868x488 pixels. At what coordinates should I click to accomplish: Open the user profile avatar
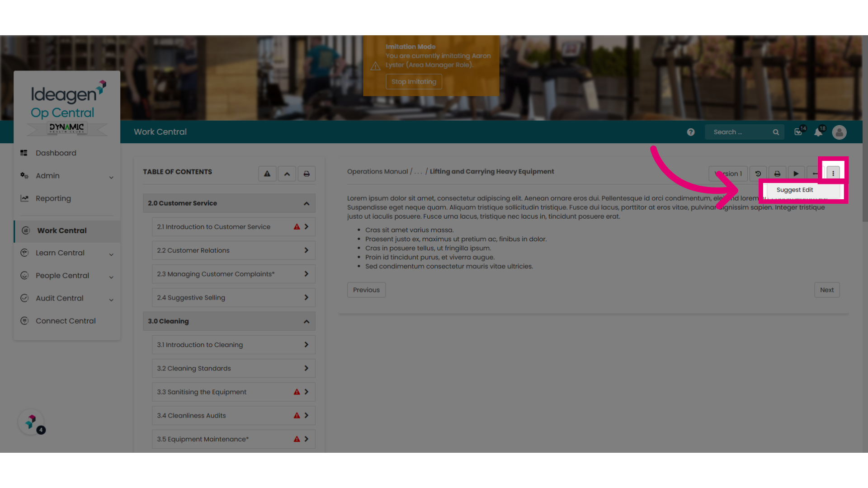[x=840, y=132]
